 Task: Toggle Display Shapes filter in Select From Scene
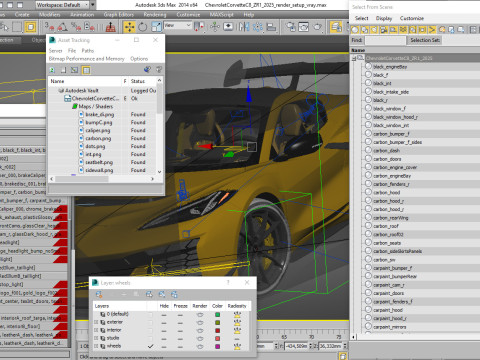[x=365, y=30]
